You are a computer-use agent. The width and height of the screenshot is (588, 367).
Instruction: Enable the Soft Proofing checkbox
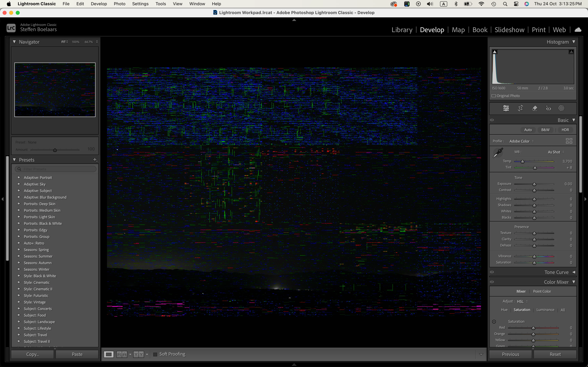pyautogui.click(x=155, y=354)
